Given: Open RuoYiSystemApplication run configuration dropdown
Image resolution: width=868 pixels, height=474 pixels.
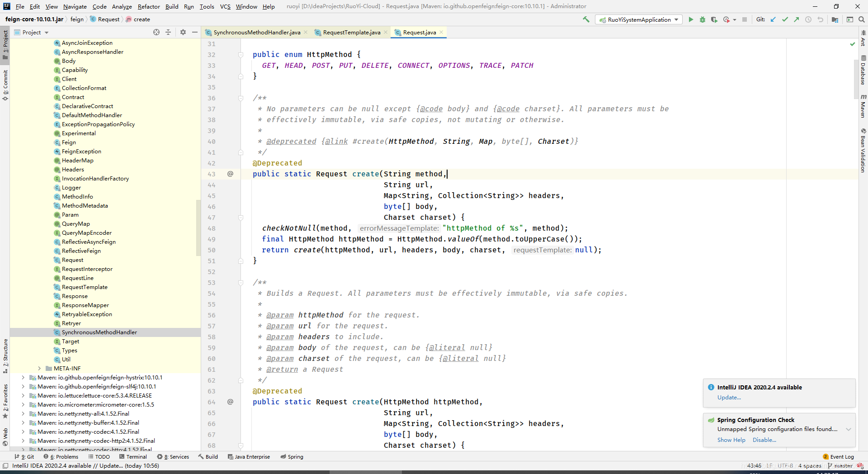Looking at the screenshot, I should [639, 19].
